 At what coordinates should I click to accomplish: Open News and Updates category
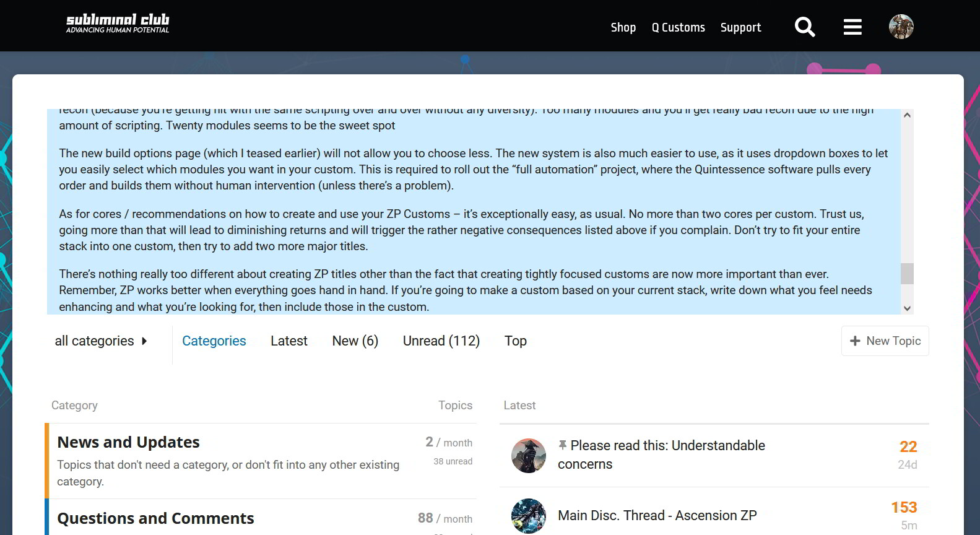coord(129,442)
